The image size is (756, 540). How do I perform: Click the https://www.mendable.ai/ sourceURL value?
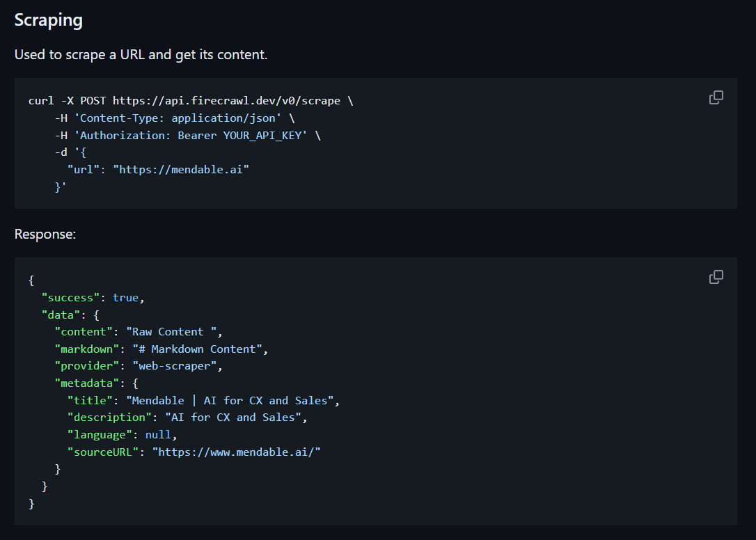click(237, 452)
